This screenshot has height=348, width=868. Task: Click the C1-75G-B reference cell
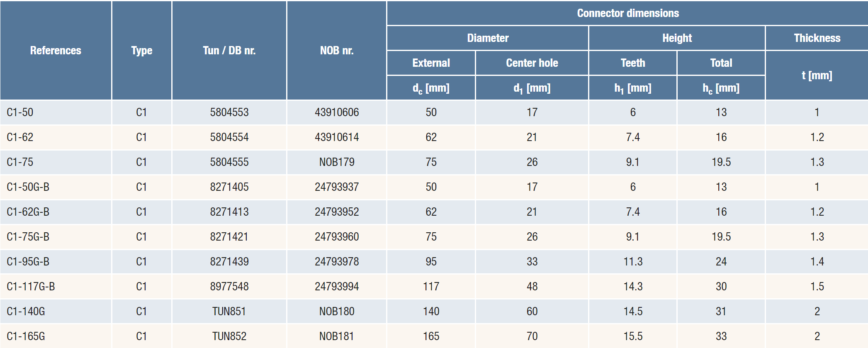pos(28,237)
